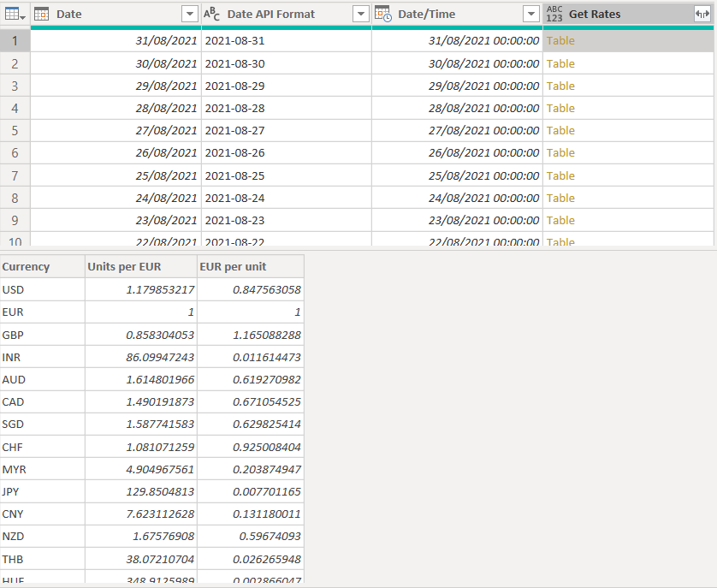Click the 2021-08-24 cell
Screen dimensions: 717x588
tap(287, 198)
